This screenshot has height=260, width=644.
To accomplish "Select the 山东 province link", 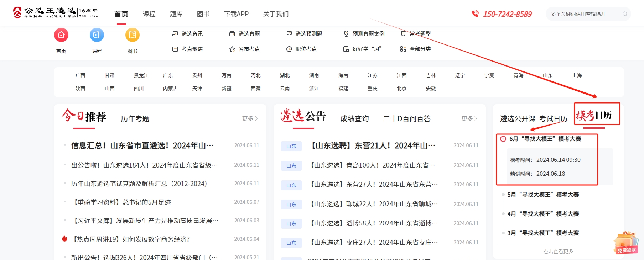I will (x=547, y=75).
